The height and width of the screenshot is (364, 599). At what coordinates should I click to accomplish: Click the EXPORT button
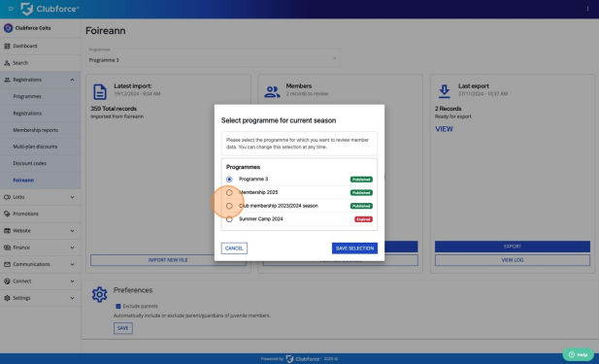(x=513, y=247)
